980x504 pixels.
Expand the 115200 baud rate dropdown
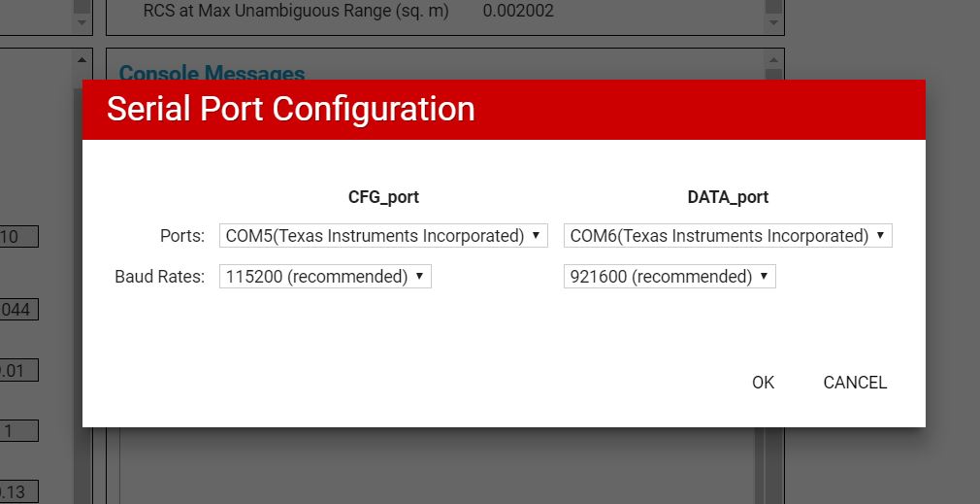tap(325, 277)
